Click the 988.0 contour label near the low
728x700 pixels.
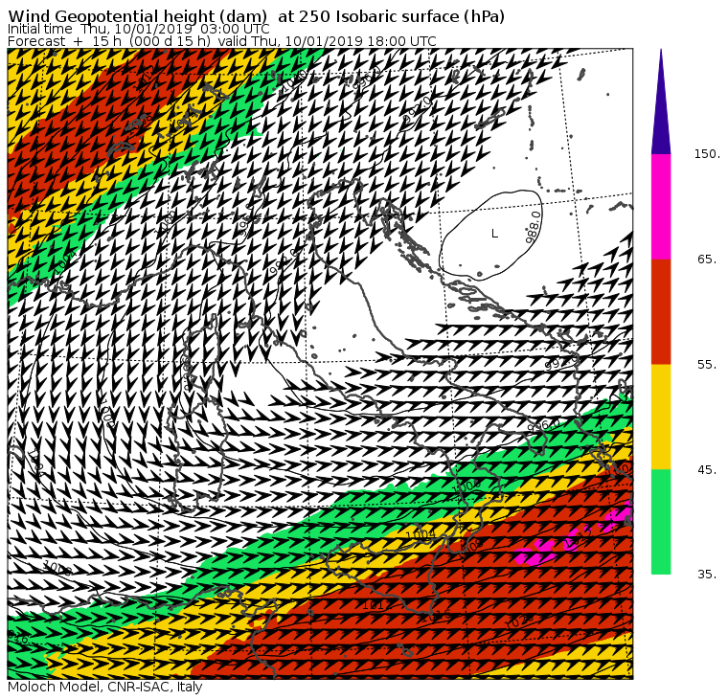pyautogui.click(x=534, y=227)
